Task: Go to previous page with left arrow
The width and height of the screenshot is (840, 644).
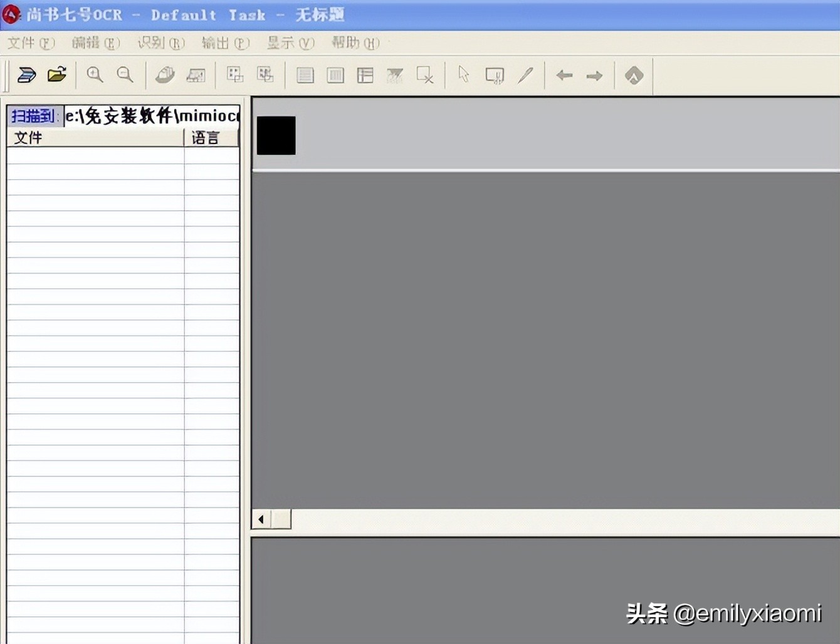Action: [564, 76]
